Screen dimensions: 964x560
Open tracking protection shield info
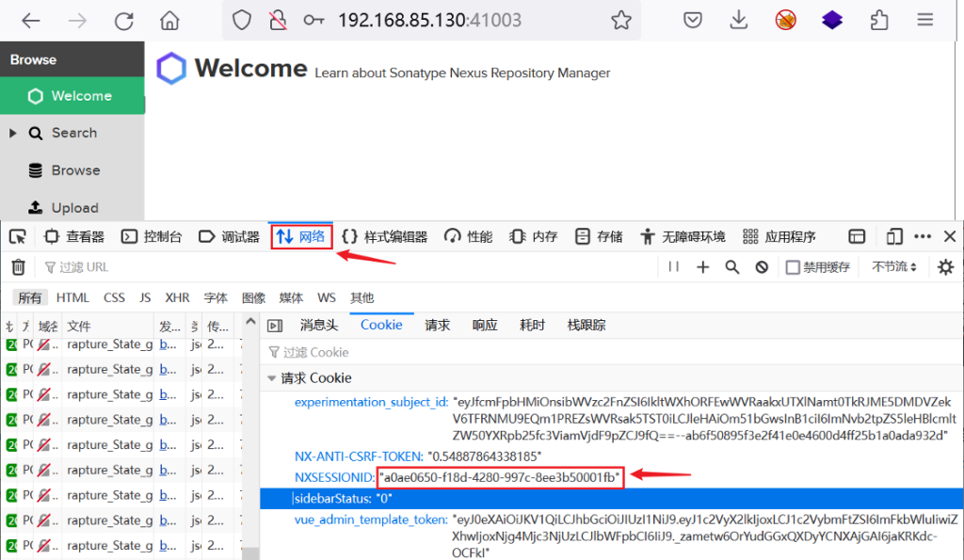coord(242,21)
